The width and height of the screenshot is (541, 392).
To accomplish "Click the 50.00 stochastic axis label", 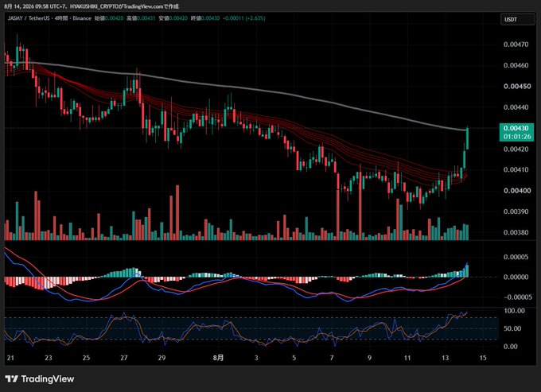I will (512, 328).
